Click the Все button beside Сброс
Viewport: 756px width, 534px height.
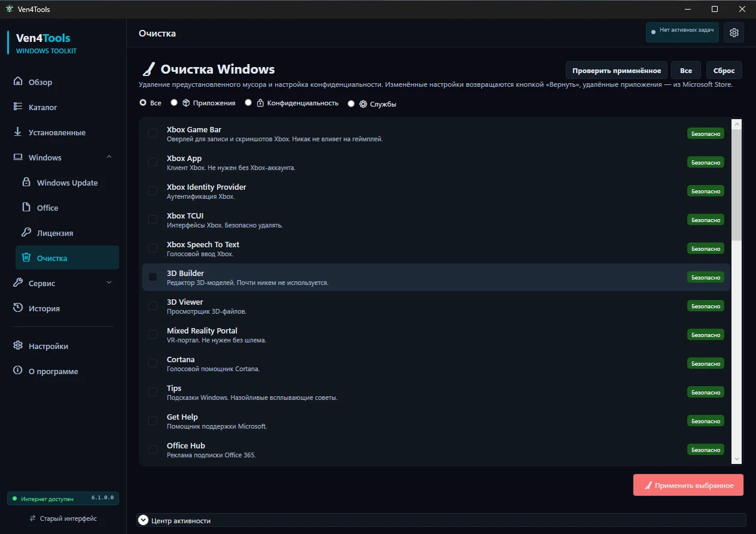(686, 70)
